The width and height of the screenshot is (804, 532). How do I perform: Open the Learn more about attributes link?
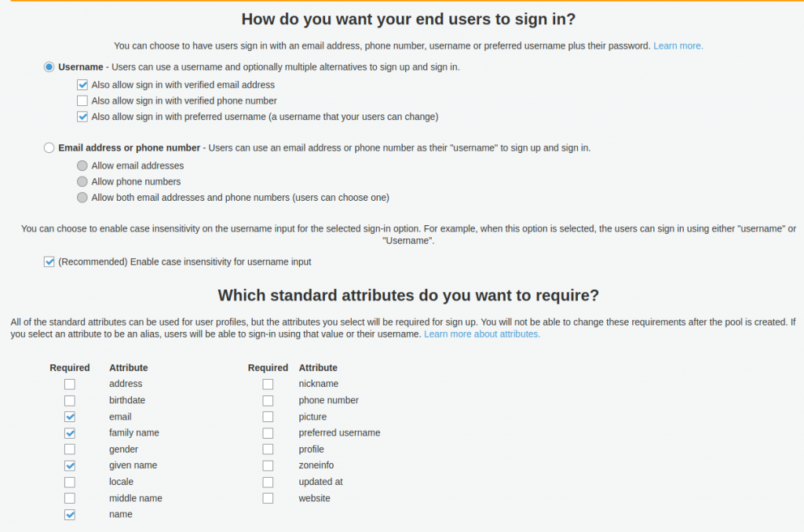[481, 333]
